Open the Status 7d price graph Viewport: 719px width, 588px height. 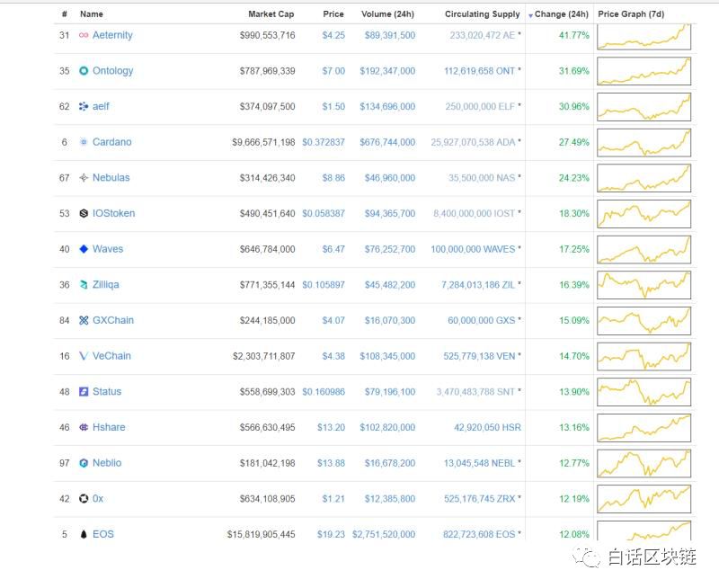[644, 392]
